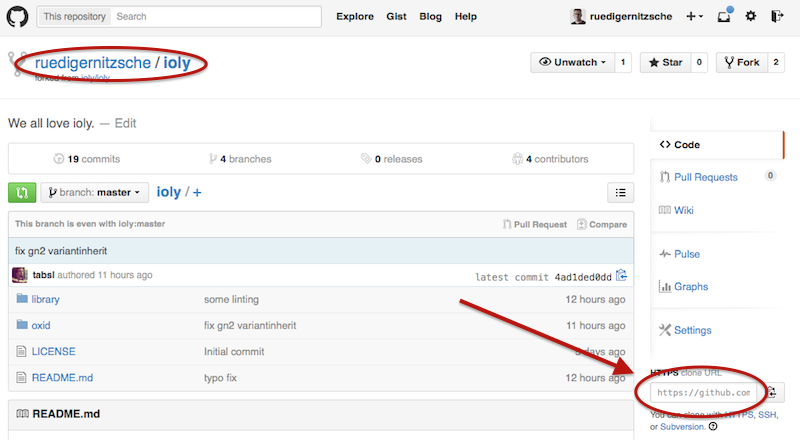Switch clone URL to SSH
This screenshot has width=800, height=440.
767,414
